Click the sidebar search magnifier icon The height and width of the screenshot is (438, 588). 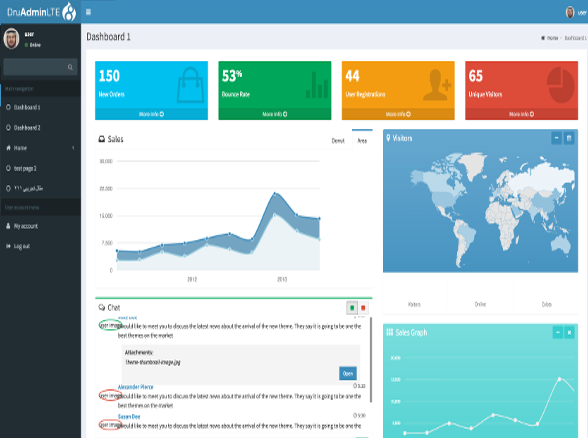click(x=70, y=67)
